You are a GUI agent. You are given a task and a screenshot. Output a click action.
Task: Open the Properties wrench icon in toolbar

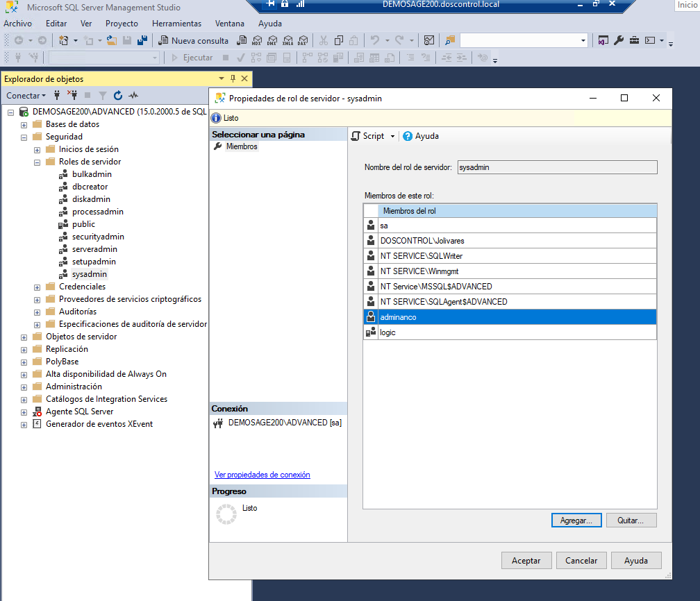tap(619, 41)
